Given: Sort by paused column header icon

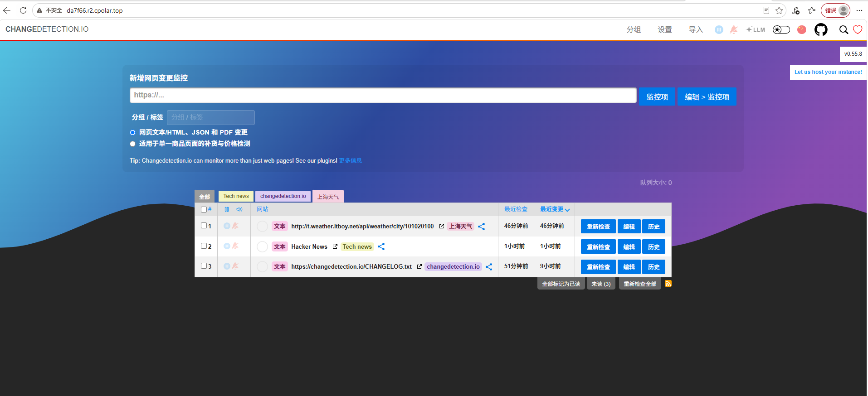Looking at the screenshot, I should (227, 209).
